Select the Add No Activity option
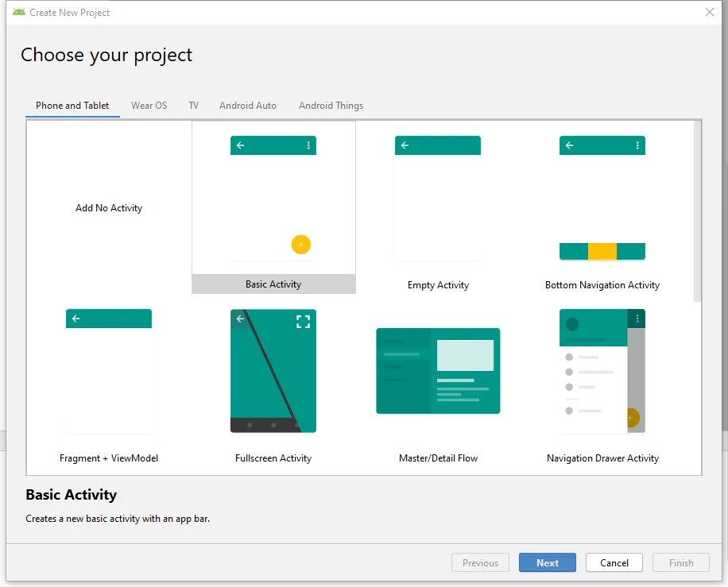Viewport: 728px width, 587px height. (109, 208)
